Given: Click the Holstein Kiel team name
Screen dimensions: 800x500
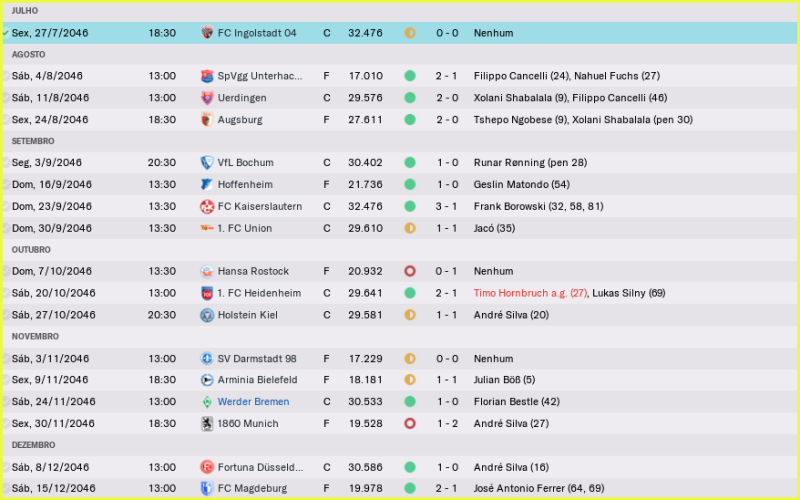Looking at the screenshot, I should pyautogui.click(x=247, y=315).
